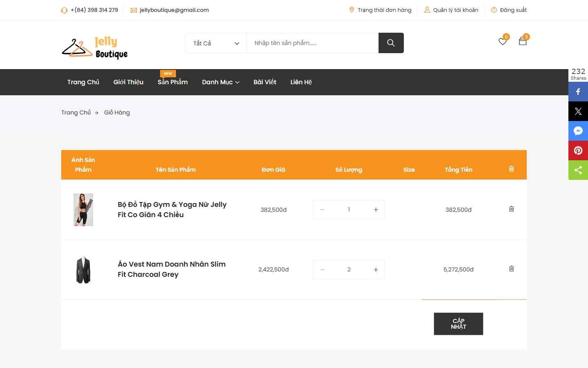Click the 2,422,500đ unit price
Image resolution: width=588 pixels, height=368 pixels.
(274, 269)
